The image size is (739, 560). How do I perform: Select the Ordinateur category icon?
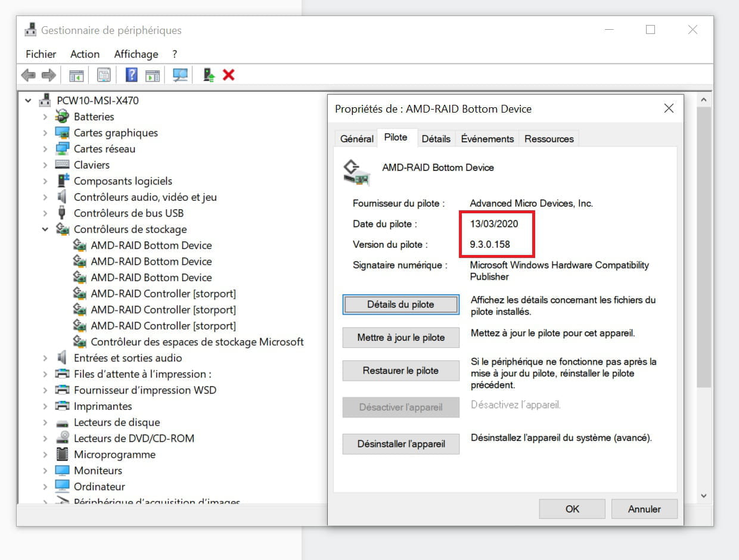63,486
